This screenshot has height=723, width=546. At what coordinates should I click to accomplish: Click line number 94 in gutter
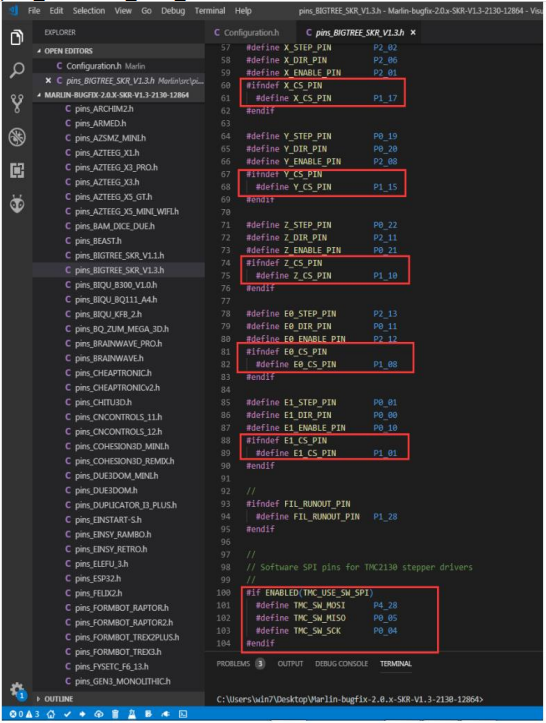tap(225, 516)
